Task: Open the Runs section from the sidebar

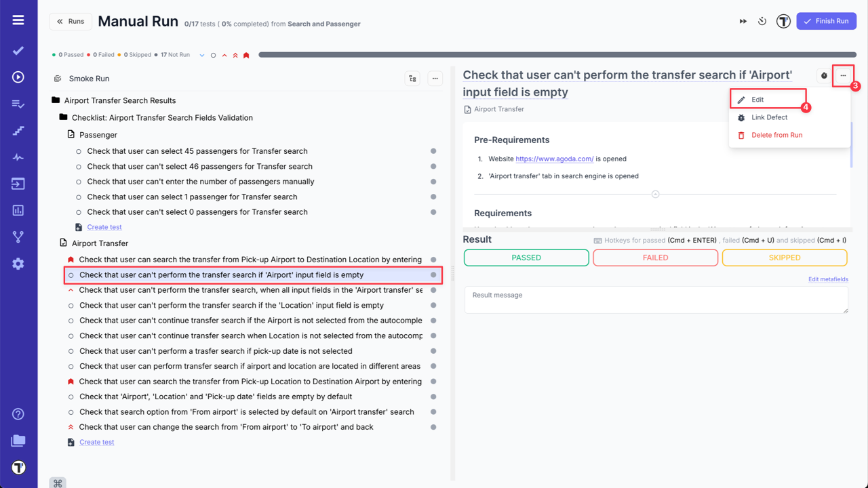Action: click(x=18, y=77)
